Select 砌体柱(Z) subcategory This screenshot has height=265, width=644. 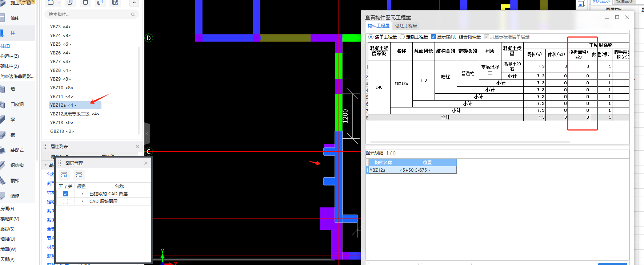coord(9,66)
